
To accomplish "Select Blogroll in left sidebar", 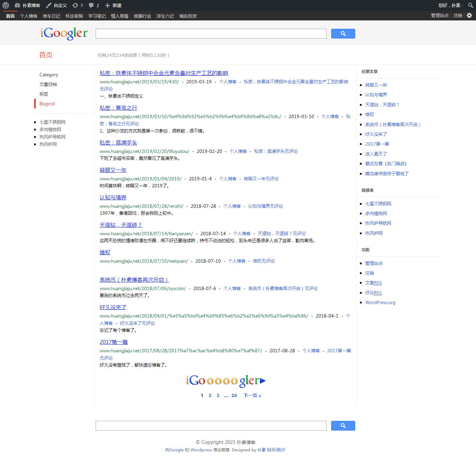I will 47,104.
